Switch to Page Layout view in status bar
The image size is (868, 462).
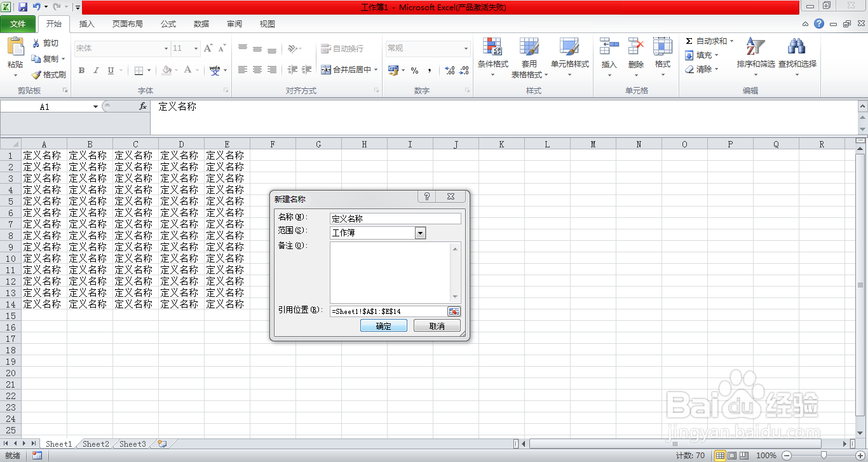pos(731,456)
